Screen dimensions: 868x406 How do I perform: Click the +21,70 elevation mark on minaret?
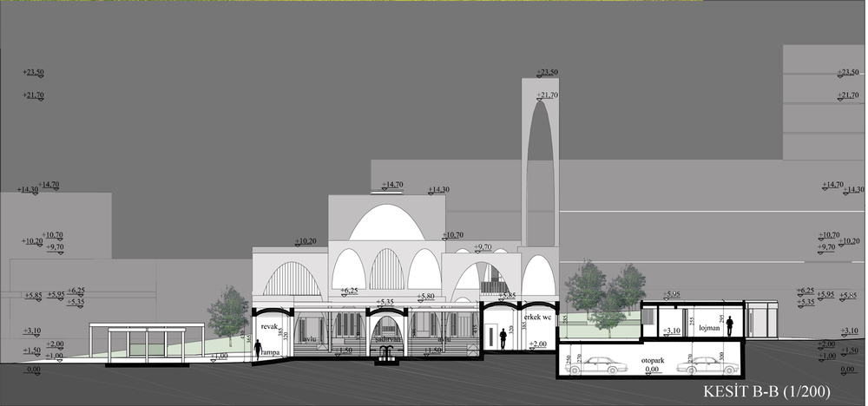pyautogui.click(x=548, y=95)
